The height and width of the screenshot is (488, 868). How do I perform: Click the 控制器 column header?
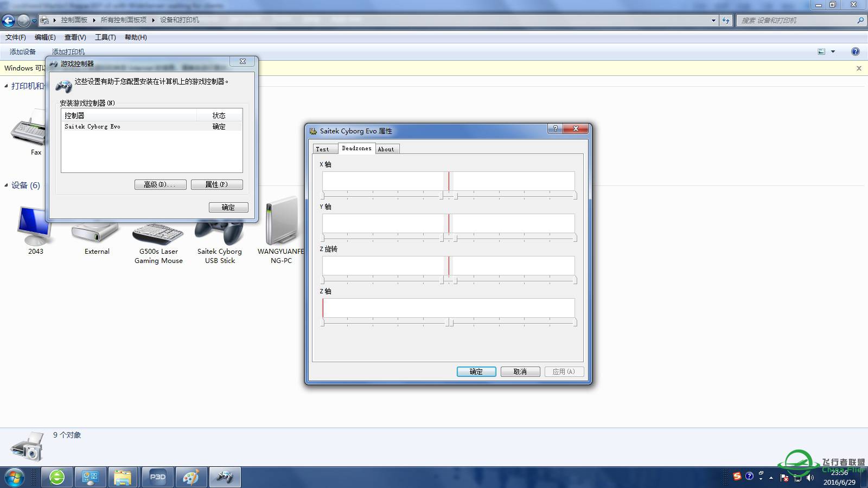click(129, 115)
